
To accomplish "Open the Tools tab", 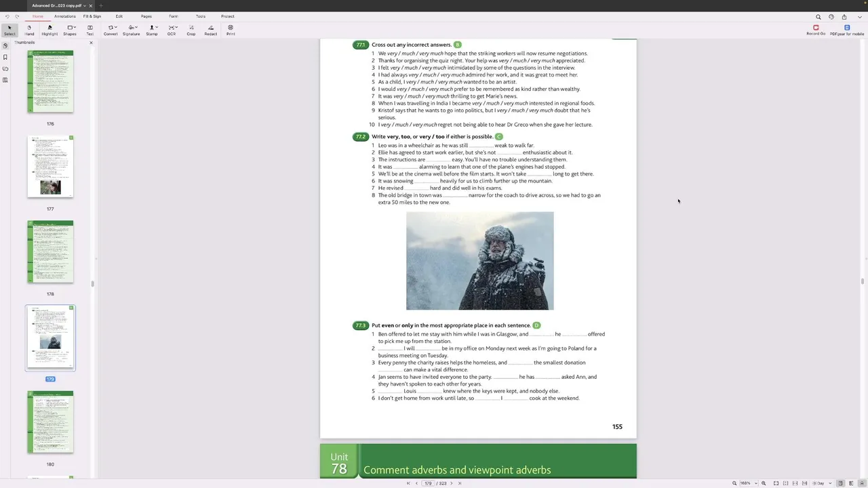I will [x=201, y=16].
